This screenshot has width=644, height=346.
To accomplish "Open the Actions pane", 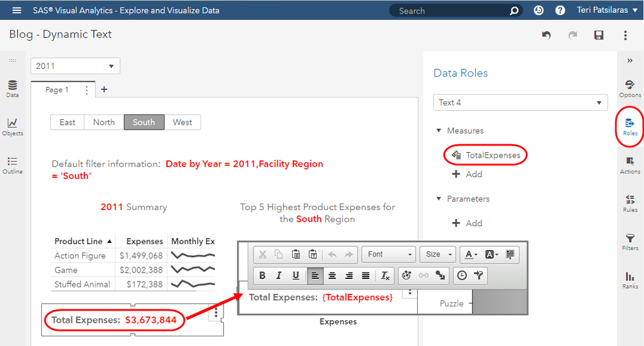I will point(630,164).
